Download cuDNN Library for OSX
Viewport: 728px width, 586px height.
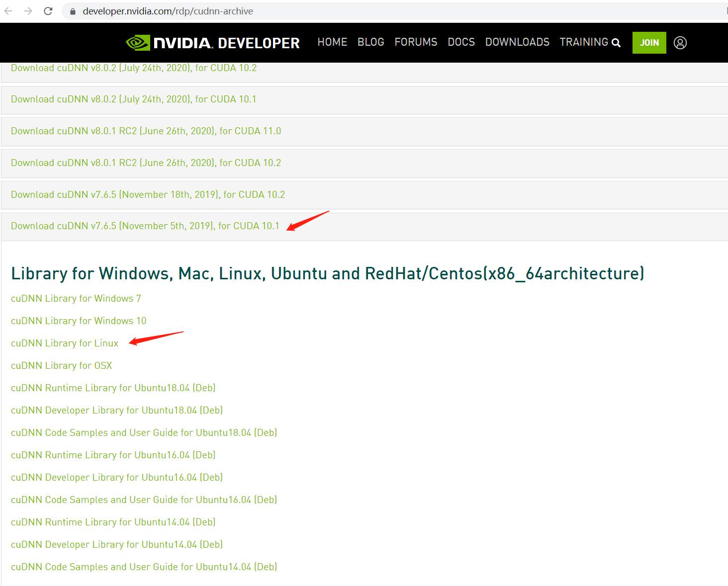click(61, 366)
